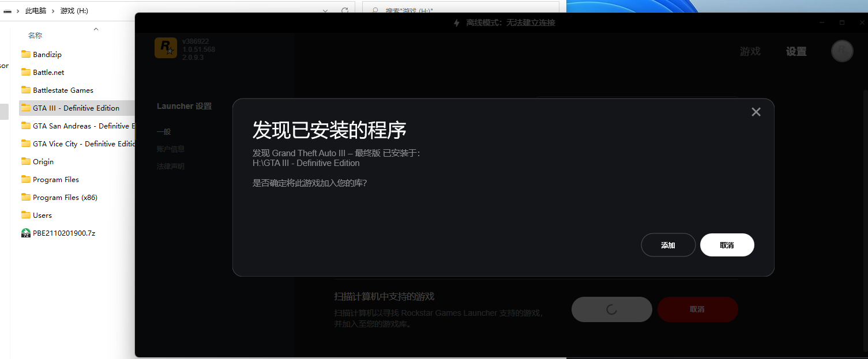Click the Bandizip folder icon
Screen dimensions: 868x359
26,54
